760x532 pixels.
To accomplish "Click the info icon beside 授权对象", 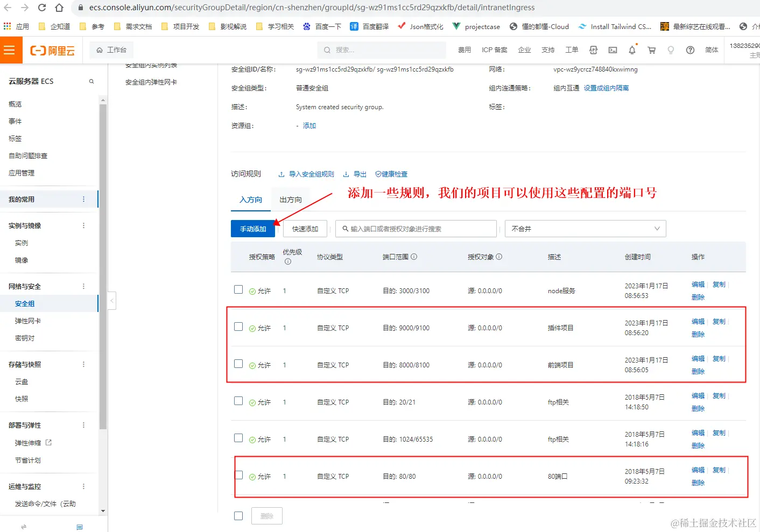I will click(499, 257).
